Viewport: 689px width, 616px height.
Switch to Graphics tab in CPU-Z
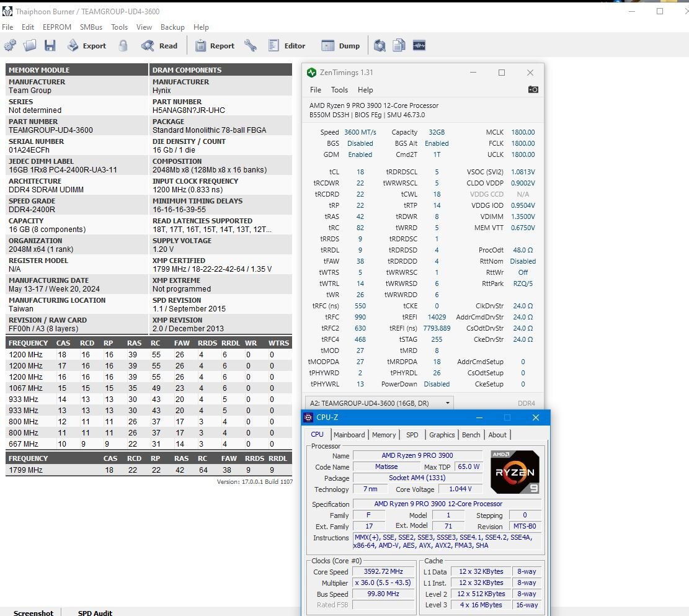pos(442,435)
